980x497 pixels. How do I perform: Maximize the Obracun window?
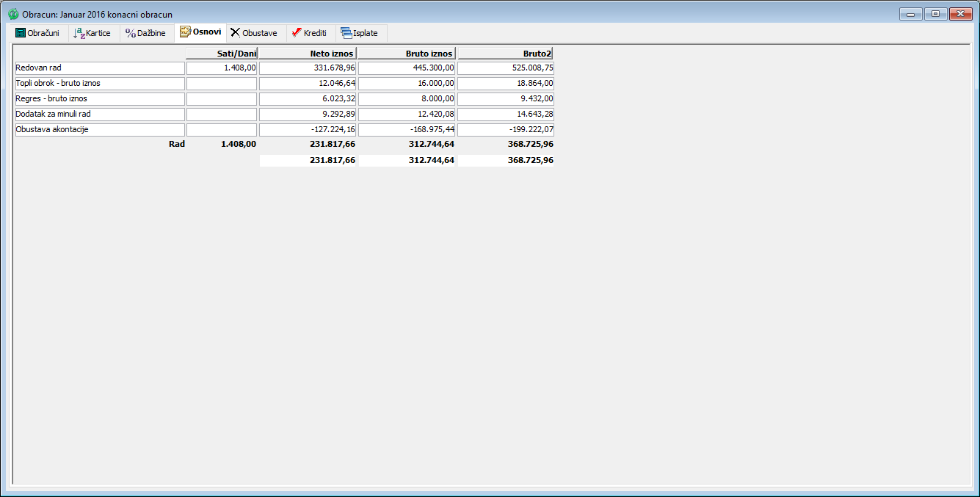[935, 14]
